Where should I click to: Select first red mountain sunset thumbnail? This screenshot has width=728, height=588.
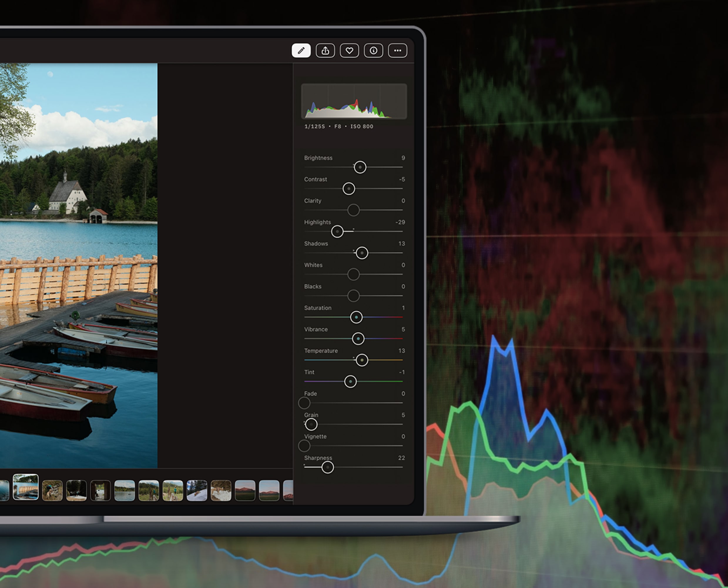click(x=245, y=490)
